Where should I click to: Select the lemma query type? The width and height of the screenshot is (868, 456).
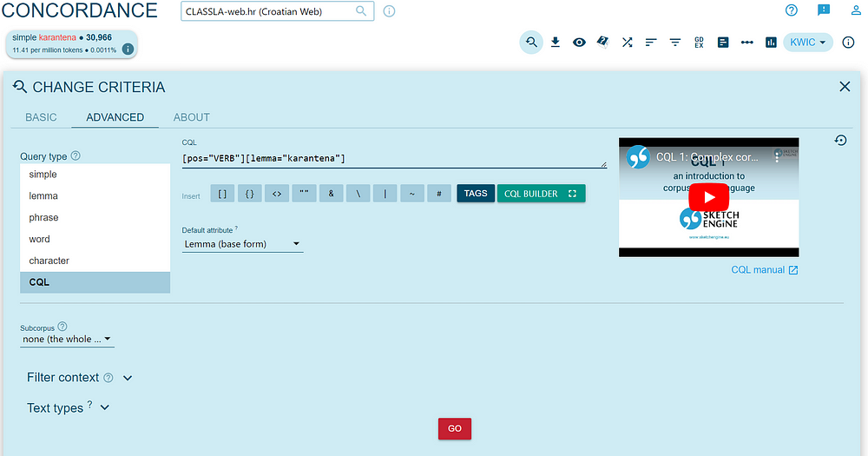coord(95,196)
